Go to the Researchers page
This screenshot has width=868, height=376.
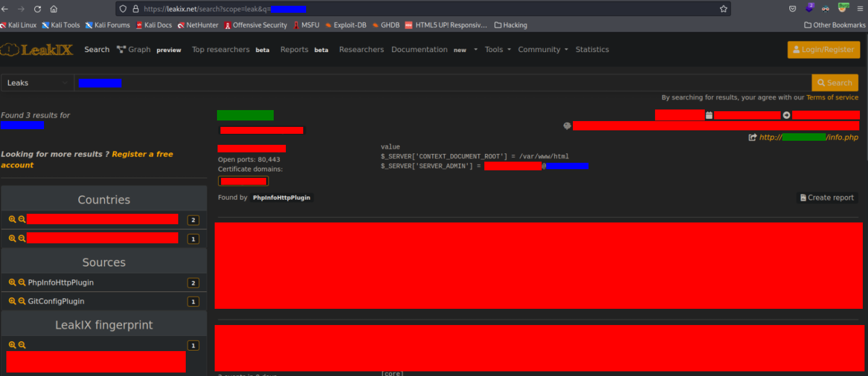(x=361, y=50)
